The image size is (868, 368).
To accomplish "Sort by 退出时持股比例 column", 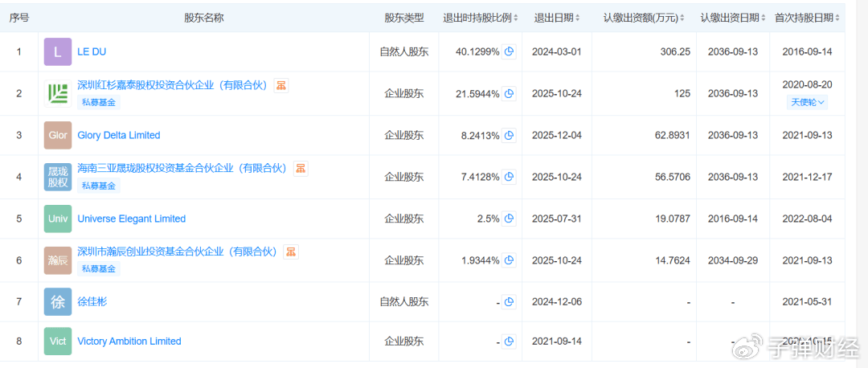I will click(x=481, y=18).
